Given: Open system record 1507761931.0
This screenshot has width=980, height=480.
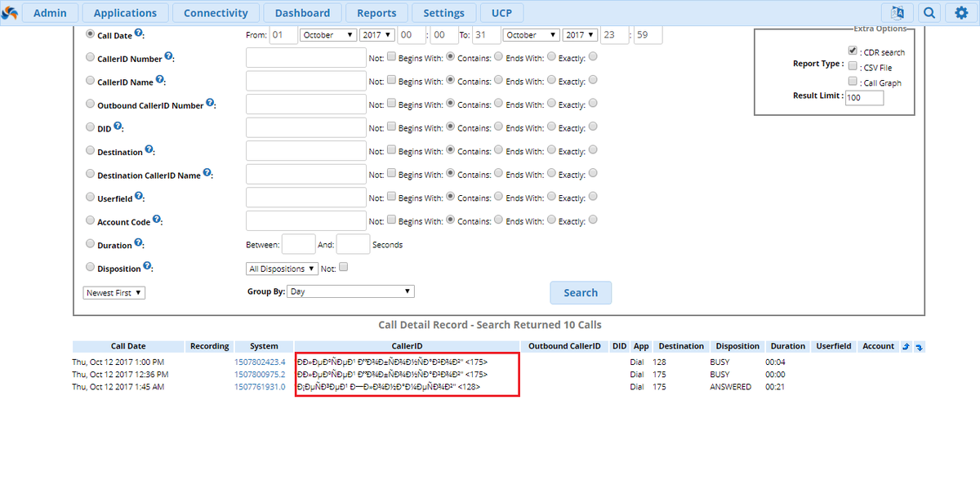Looking at the screenshot, I should (260, 387).
